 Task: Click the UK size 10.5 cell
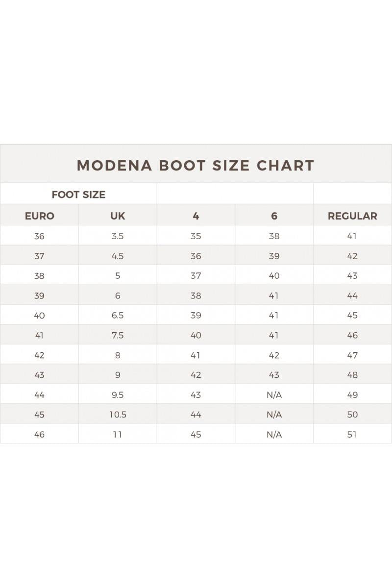[118, 415]
